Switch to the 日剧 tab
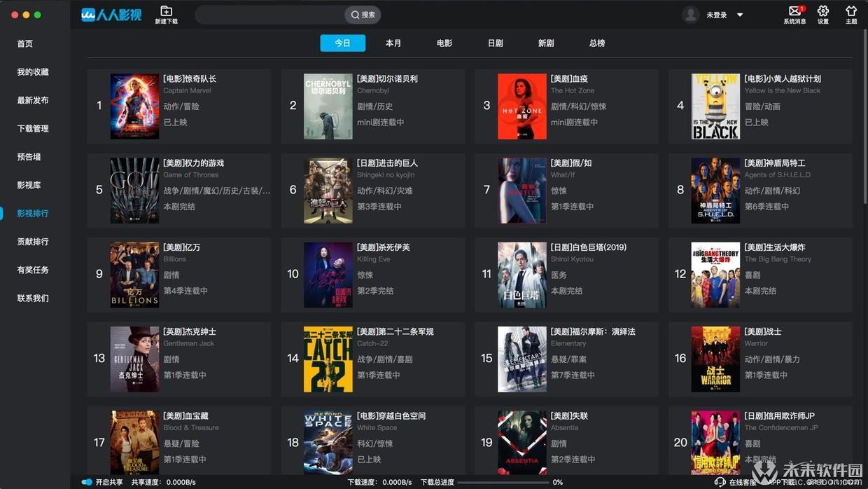This screenshot has width=868, height=489. pos(496,43)
